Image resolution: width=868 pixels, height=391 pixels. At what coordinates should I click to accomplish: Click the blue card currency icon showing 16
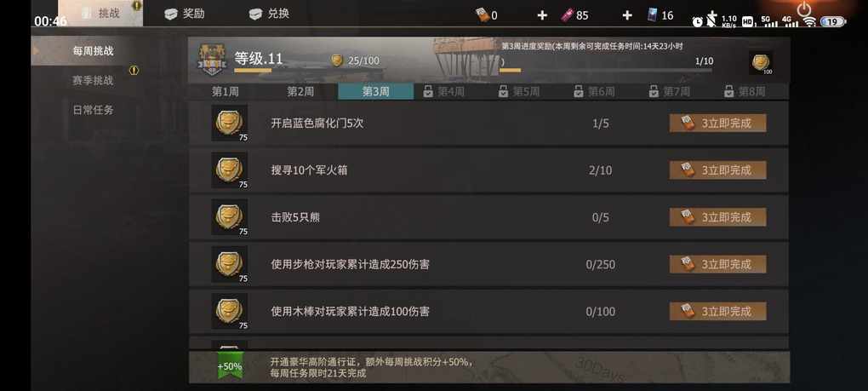tap(655, 15)
